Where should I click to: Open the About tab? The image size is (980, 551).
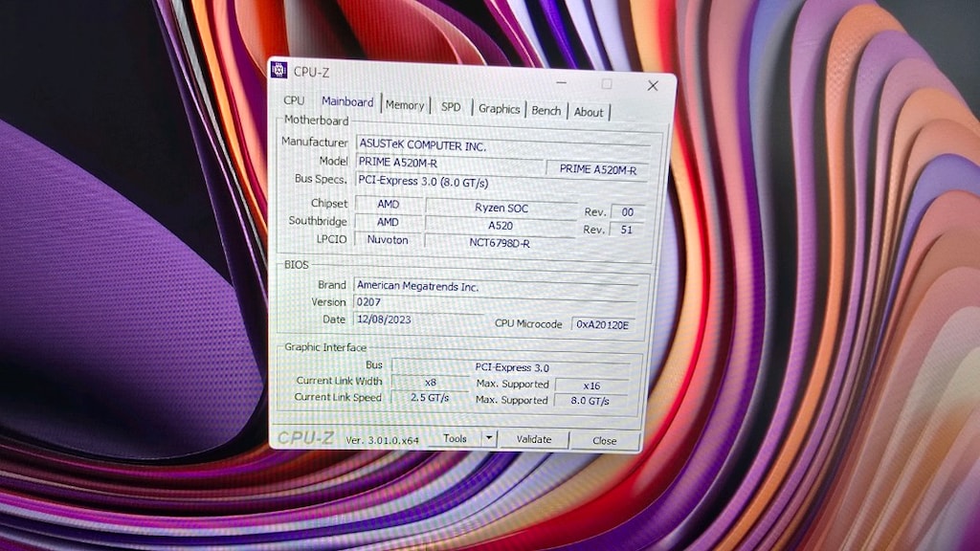589,113
